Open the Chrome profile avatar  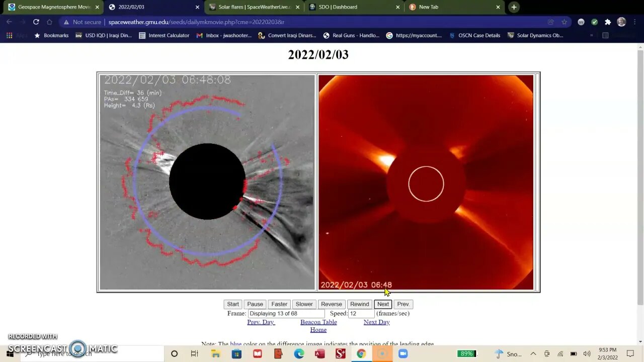click(x=621, y=22)
